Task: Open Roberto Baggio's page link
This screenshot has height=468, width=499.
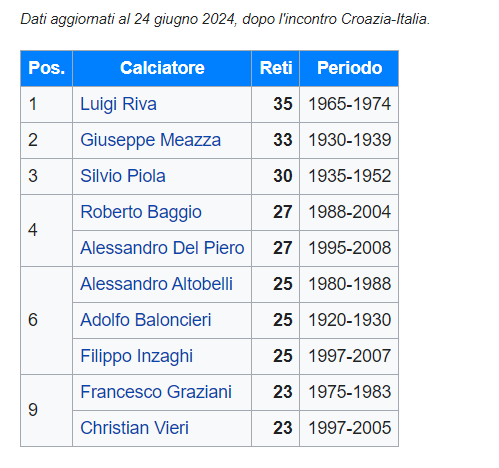Action: [141, 212]
